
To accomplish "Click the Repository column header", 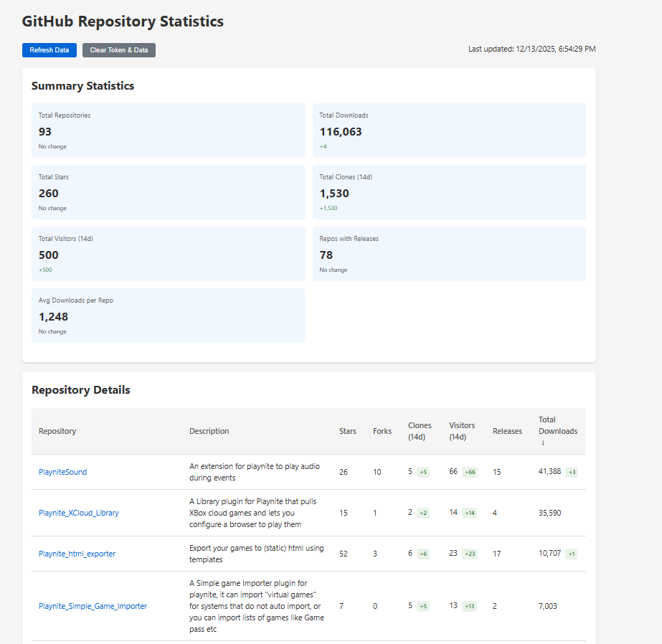I will pos(57,431).
